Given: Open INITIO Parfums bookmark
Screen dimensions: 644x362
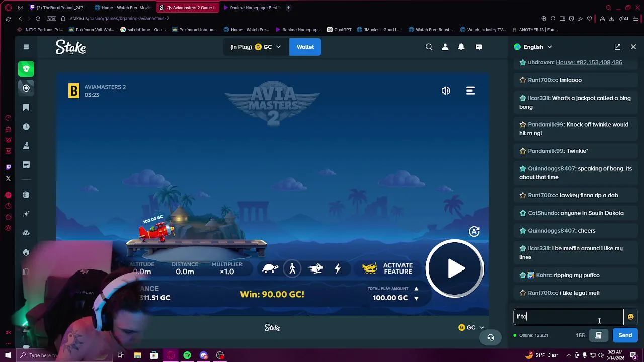Looking at the screenshot, I should click(x=39, y=30).
